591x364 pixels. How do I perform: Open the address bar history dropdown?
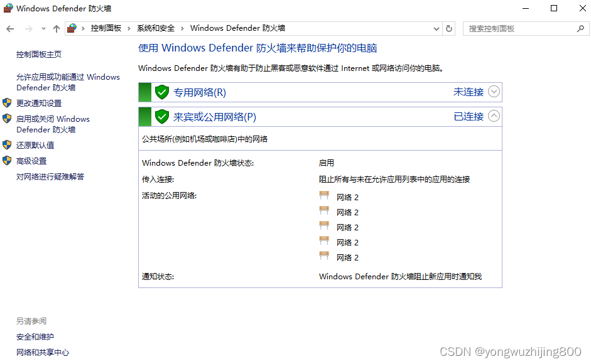click(x=437, y=29)
